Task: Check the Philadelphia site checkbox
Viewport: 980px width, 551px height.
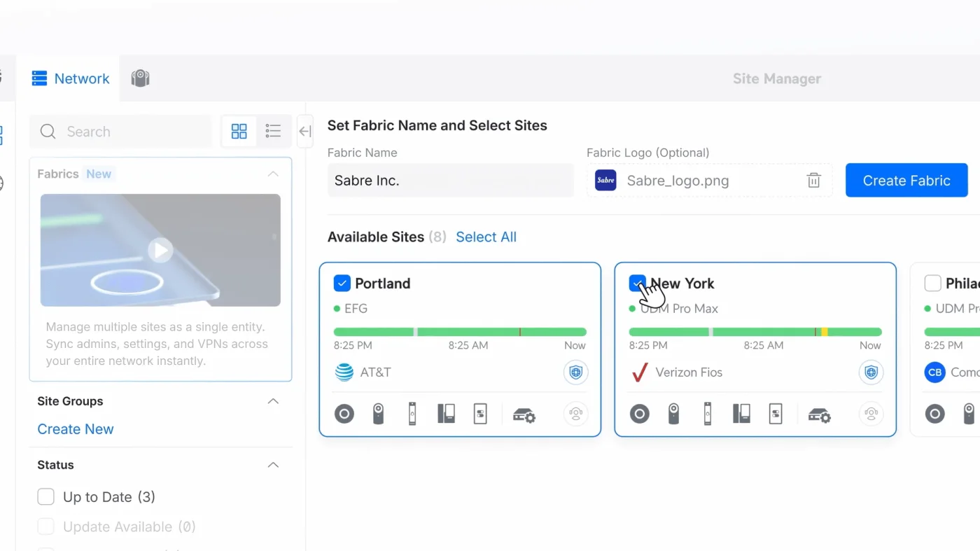Action: pos(932,283)
